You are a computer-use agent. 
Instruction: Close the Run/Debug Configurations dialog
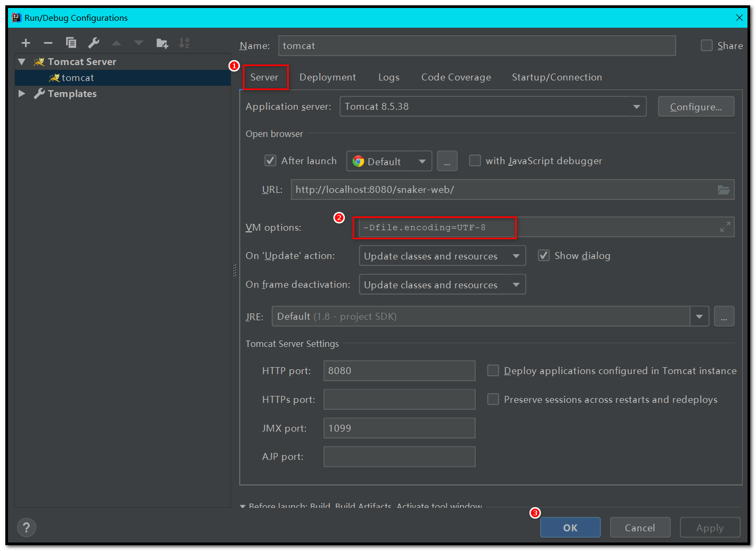pos(739,18)
